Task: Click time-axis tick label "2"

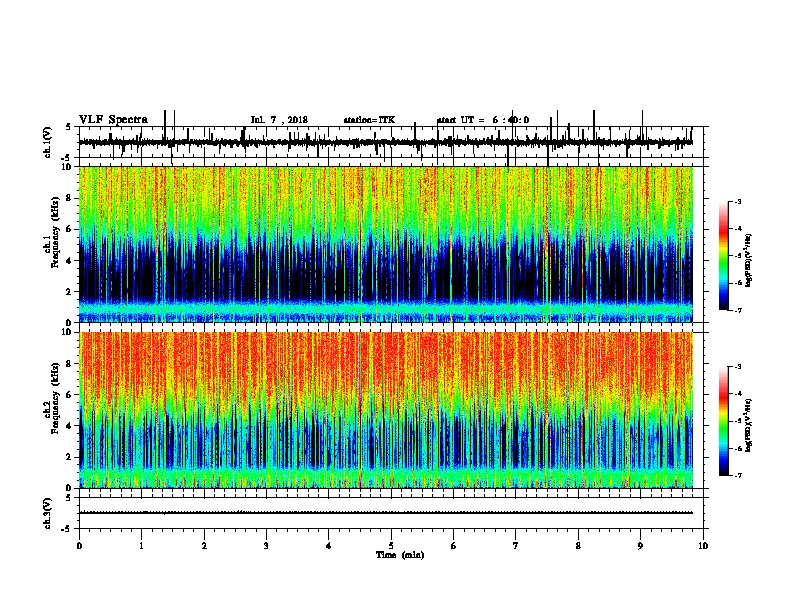Action: click(204, 546)
